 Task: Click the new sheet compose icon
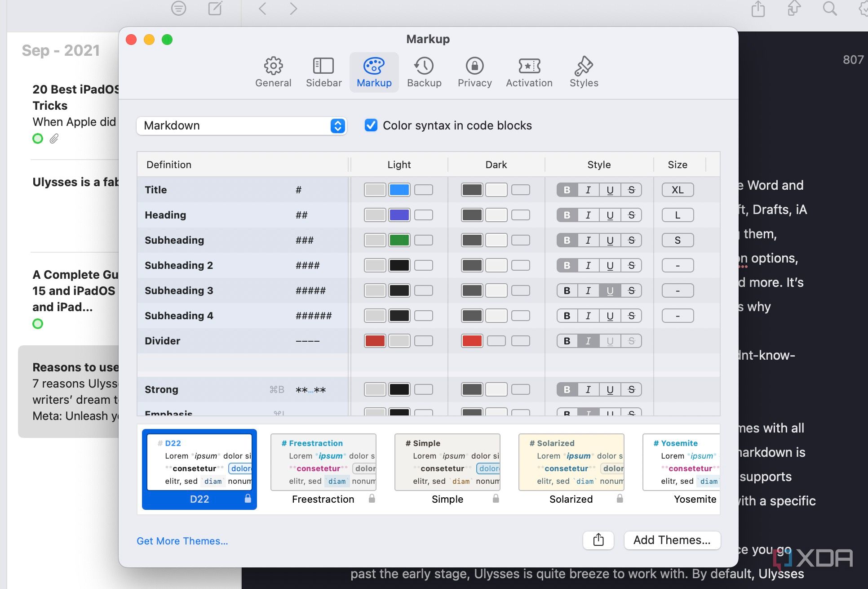[215, 8]
